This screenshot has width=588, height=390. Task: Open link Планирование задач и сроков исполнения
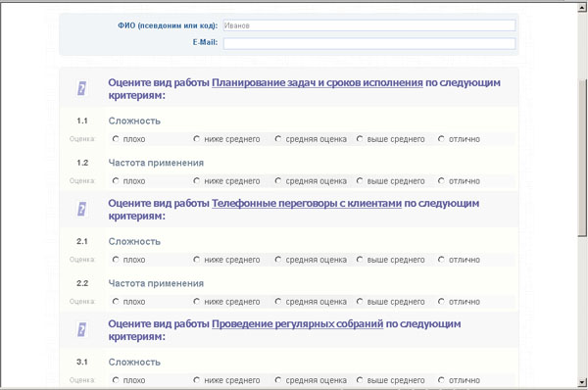[318, 82]
